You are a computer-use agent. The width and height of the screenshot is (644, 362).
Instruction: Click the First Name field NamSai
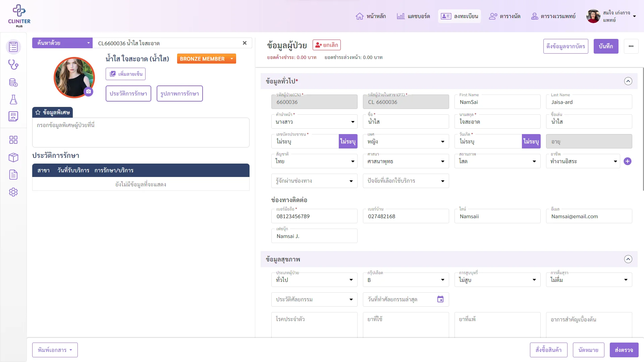point(497,102)
